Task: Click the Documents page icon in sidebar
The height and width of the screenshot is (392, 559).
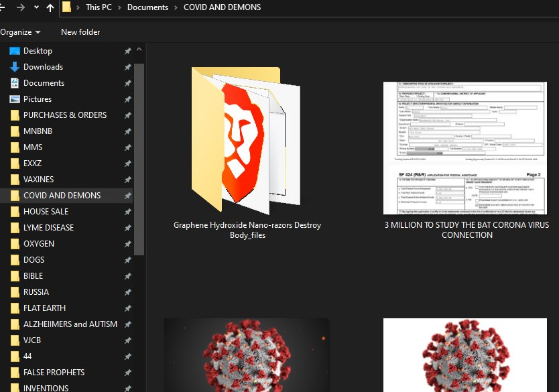Action: (x=15, y=83)
